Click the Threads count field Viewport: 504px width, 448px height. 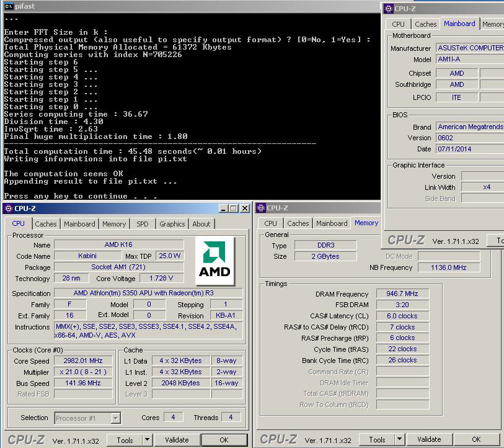(x=231, y=417)
